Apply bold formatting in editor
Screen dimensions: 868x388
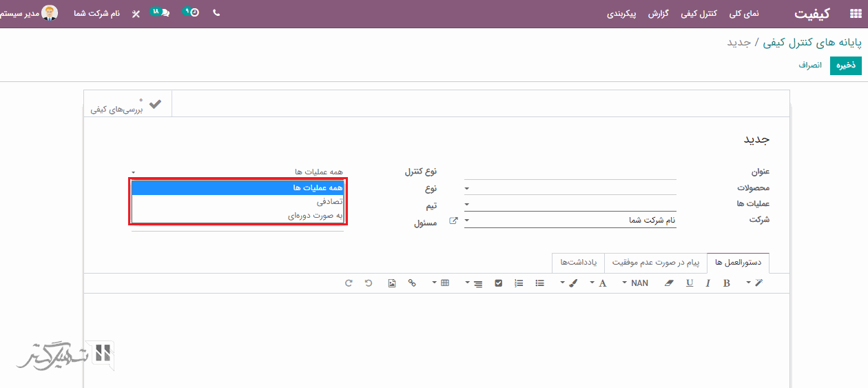(x=726, y=283)
